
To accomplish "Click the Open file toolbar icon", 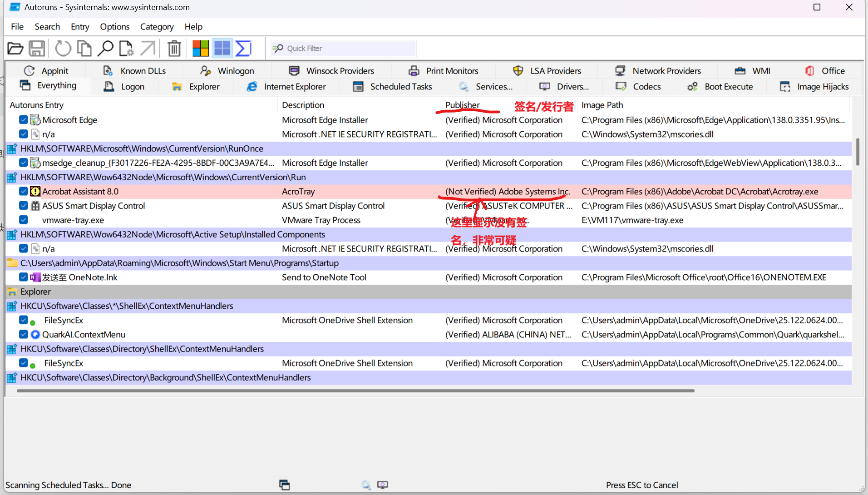I will click(x=15, y=48).
